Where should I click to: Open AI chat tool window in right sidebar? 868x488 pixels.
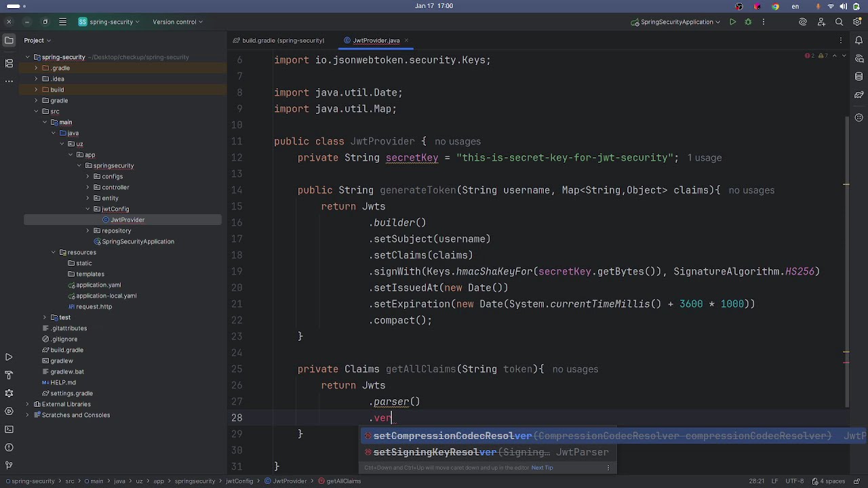coord(859,59)
